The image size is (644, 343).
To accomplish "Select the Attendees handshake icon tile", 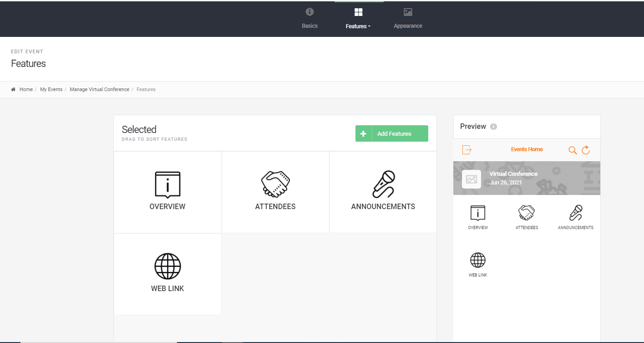I will click(275, 184).
